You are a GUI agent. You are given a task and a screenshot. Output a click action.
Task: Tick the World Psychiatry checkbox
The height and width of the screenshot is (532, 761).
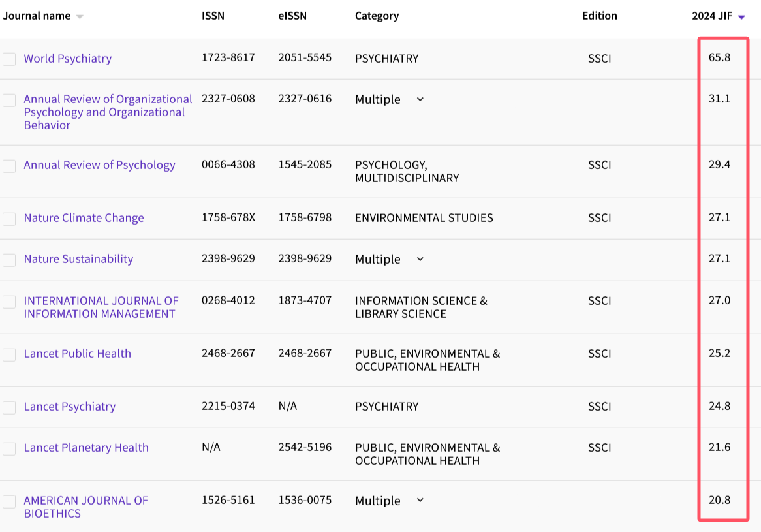point(9,59)
